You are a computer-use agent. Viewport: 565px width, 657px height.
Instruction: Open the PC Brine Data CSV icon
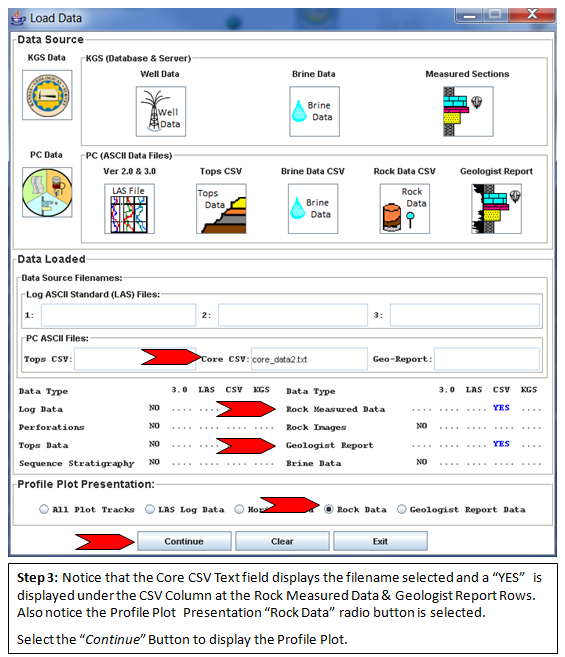[313, 209]
